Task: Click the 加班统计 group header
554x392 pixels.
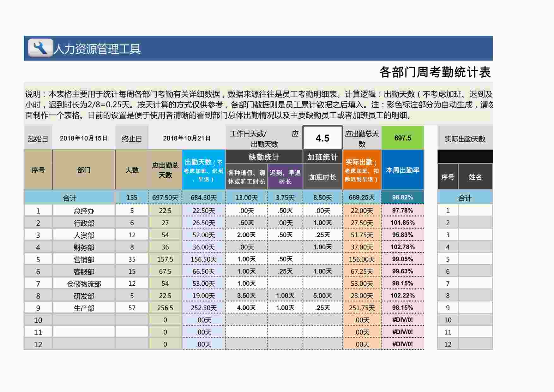Action: [322, 157]
